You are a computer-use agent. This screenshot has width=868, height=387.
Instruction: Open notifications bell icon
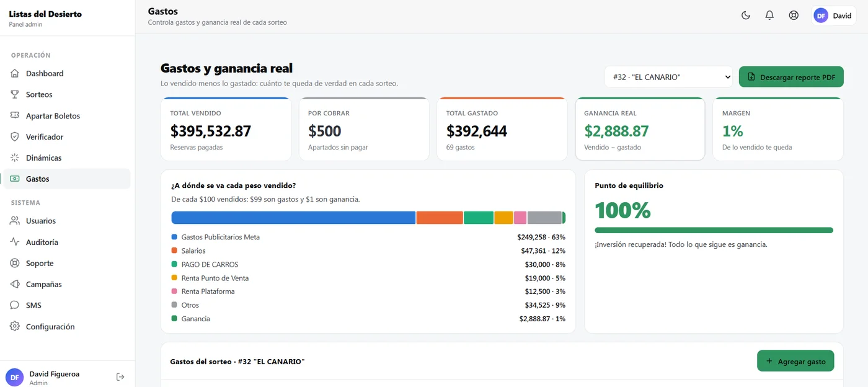(x=769, y=16)
